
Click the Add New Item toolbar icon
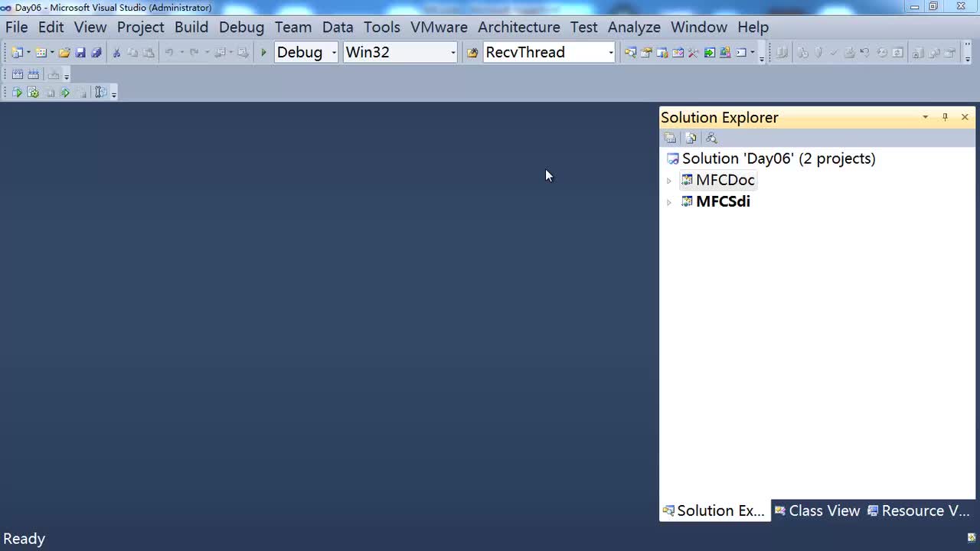click(41, 53)
